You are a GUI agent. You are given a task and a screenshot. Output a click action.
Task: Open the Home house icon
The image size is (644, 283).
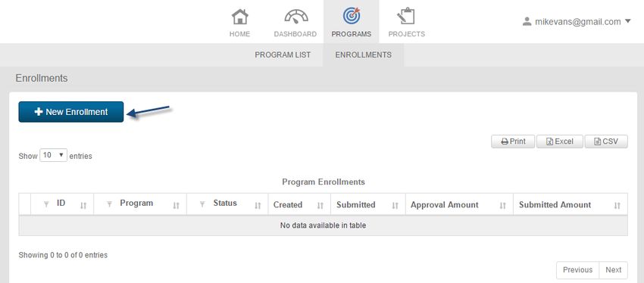pos(240,17)
